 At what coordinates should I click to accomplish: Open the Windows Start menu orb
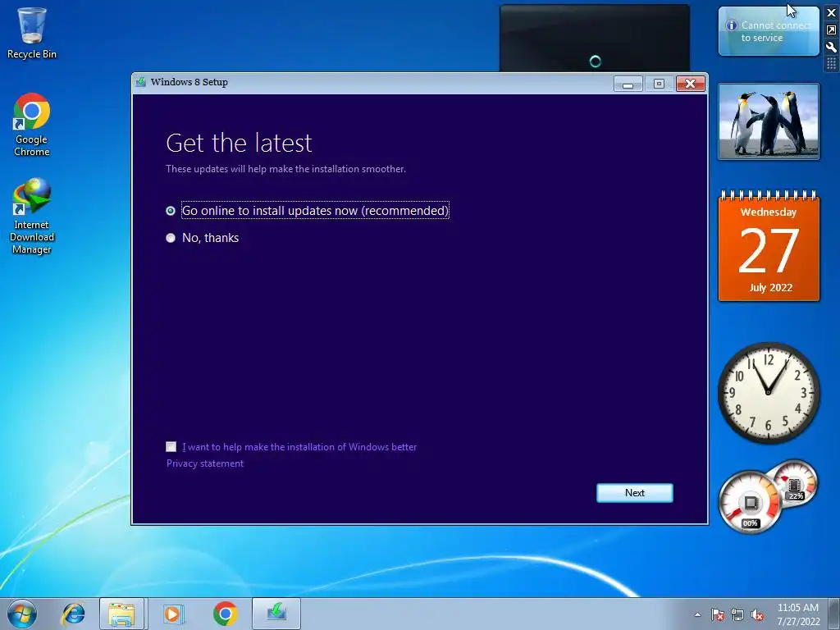[22, 614]
